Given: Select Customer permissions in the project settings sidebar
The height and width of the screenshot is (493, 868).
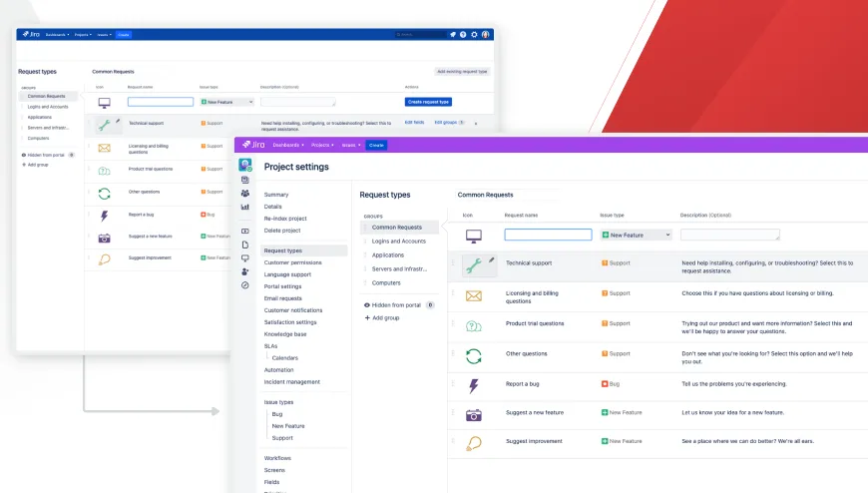Looking at the screenshot, I should 292,262.
